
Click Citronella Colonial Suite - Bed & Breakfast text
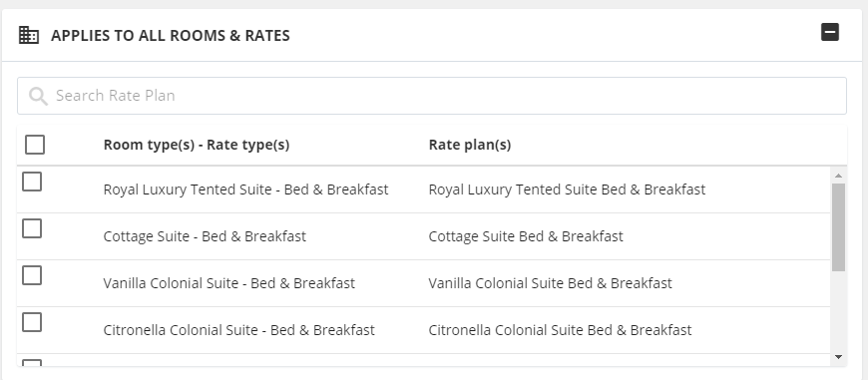click(239, 330)
